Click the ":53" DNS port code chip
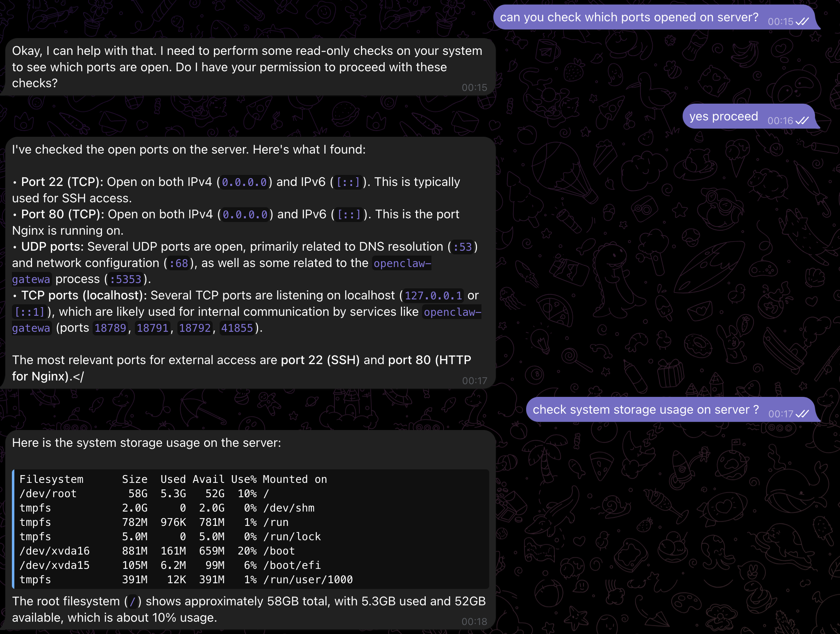840x634 pixels. coord(462,247)
